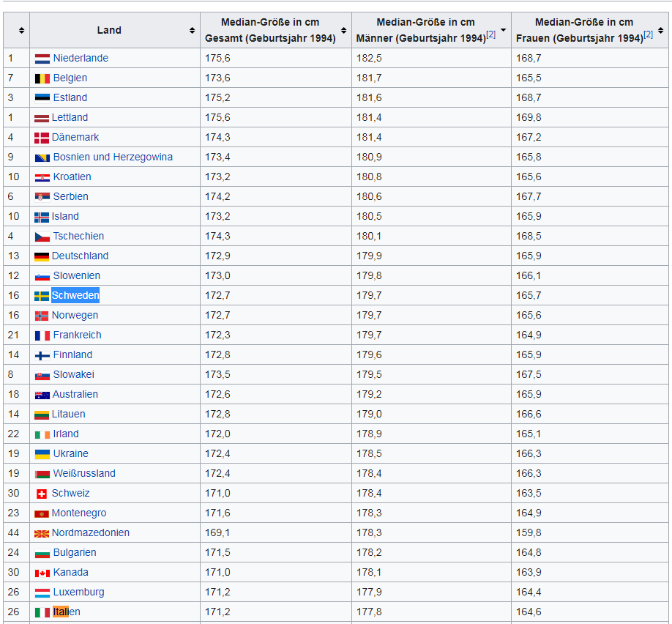Viewport: 672px width, 624px height.
Task: Click the Czech flag icon
Action: [x=42, y=237]
